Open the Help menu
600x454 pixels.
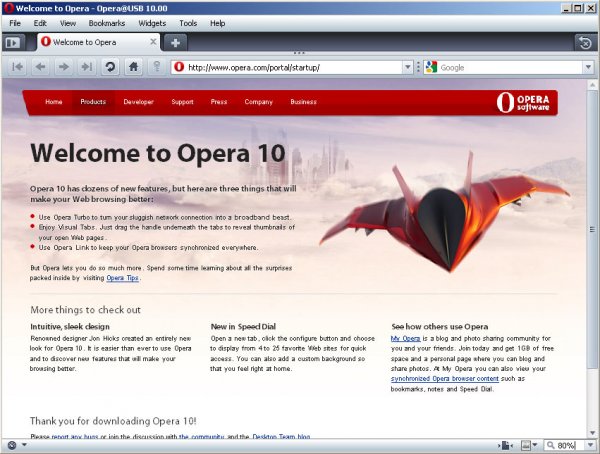(x=217, y=23)
